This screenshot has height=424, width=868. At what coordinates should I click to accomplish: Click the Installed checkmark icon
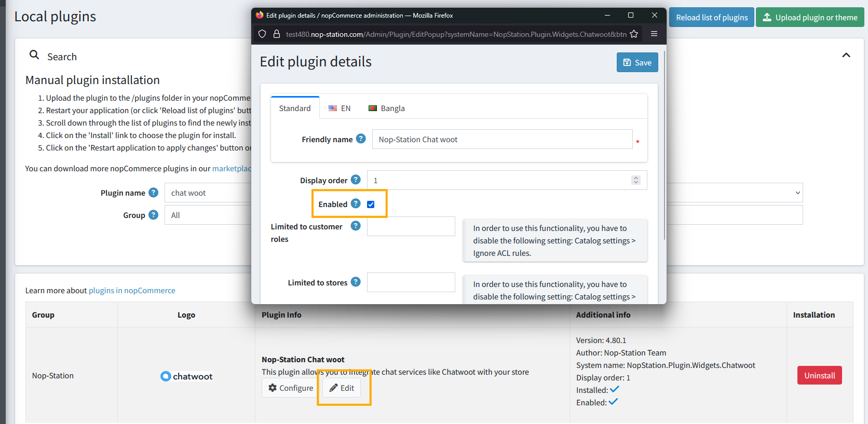(615, 389)
